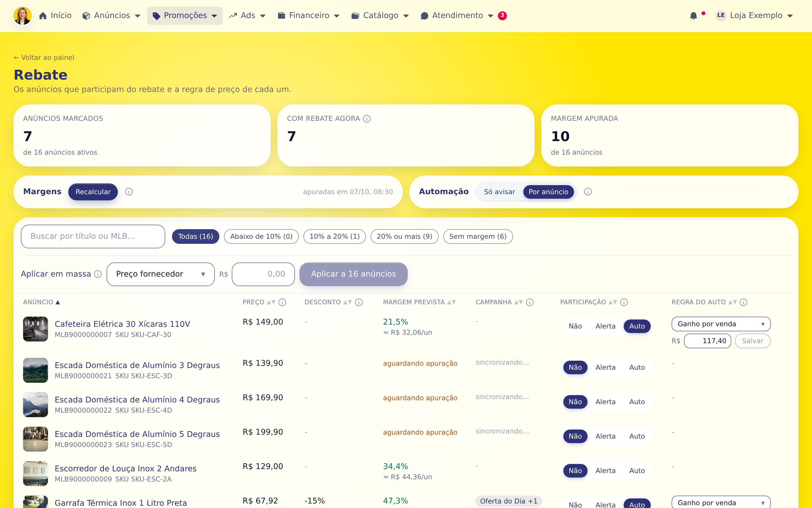Click the user profile avatar photo
This screenshot has height=508, width=812.
[x=23, y=16]
